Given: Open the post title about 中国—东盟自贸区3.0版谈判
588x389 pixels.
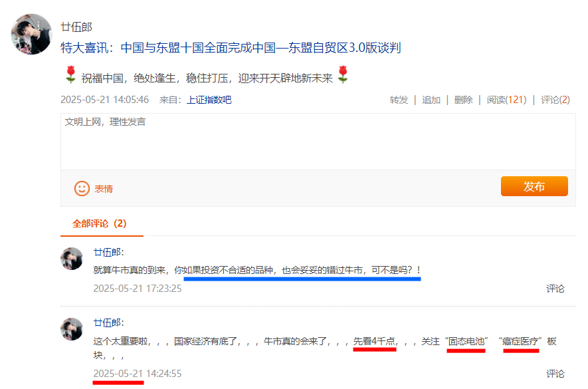Looking at the screenshot, I should 231,48.
